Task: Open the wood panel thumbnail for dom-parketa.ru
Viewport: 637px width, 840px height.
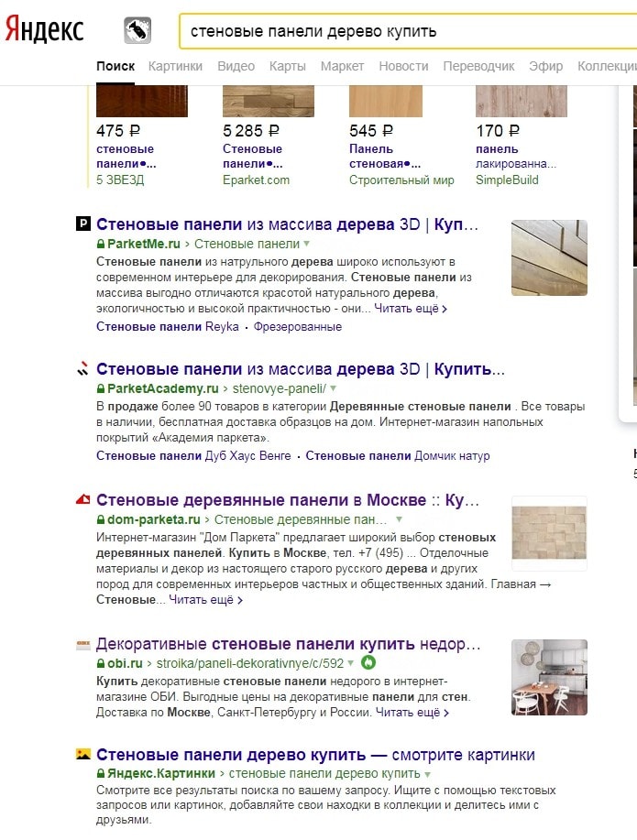Action: click(x=549, y=533)
